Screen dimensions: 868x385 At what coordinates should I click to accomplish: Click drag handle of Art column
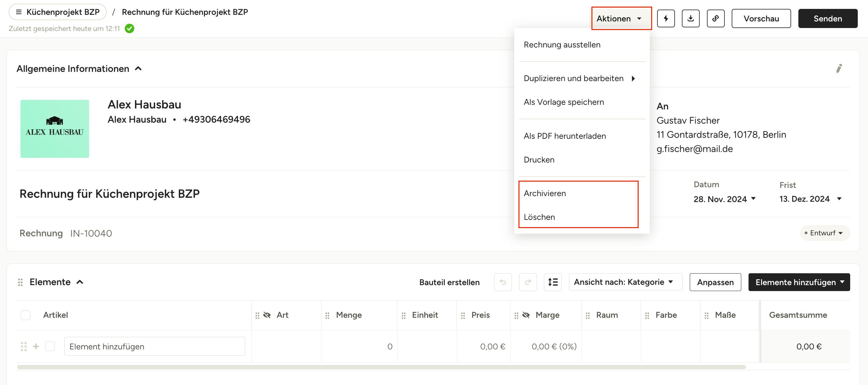[x=257, y=315]
